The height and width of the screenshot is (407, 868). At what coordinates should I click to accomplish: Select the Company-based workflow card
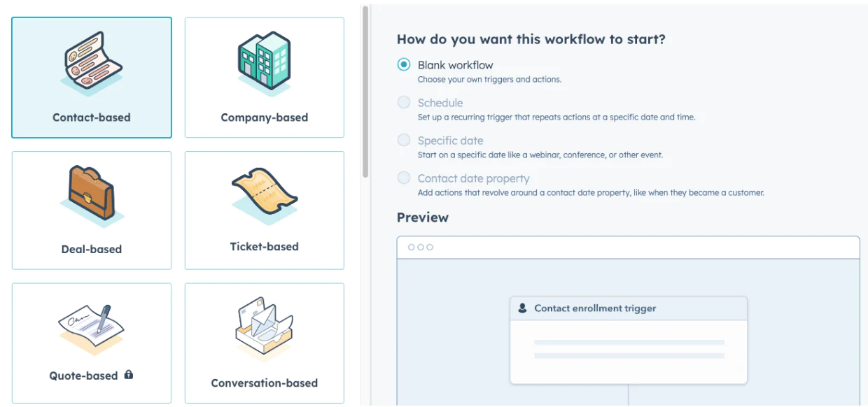pyautogui.click(x=264, y=77)
